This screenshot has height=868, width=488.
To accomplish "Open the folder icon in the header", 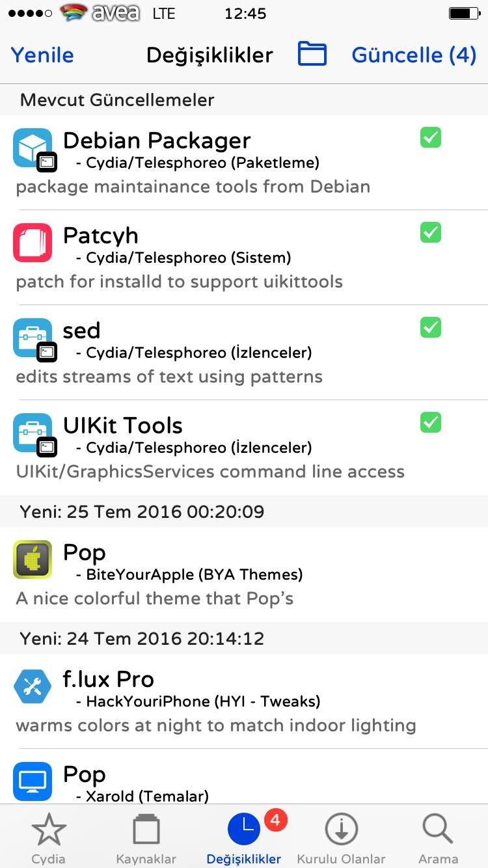I will tap(312, 54).
